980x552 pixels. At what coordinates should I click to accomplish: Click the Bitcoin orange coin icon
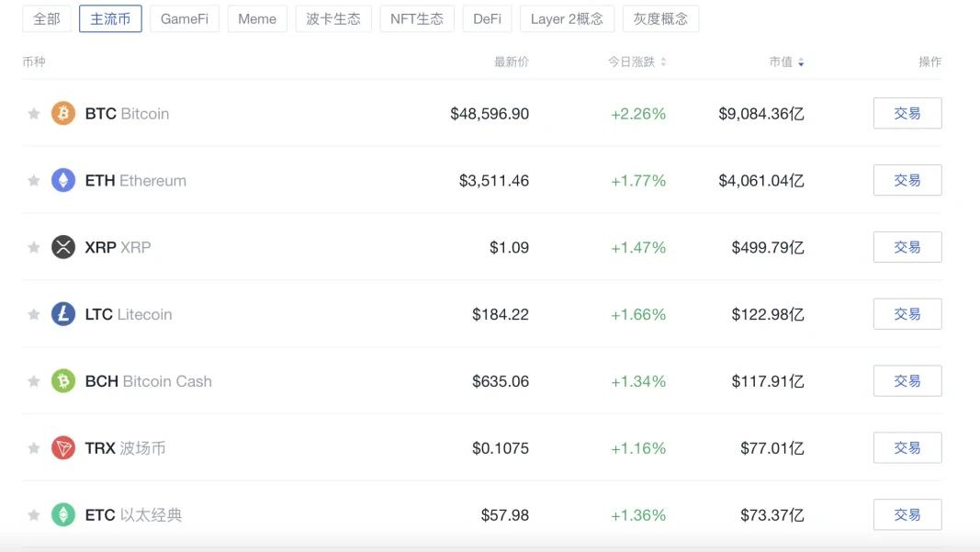(63, 114)
